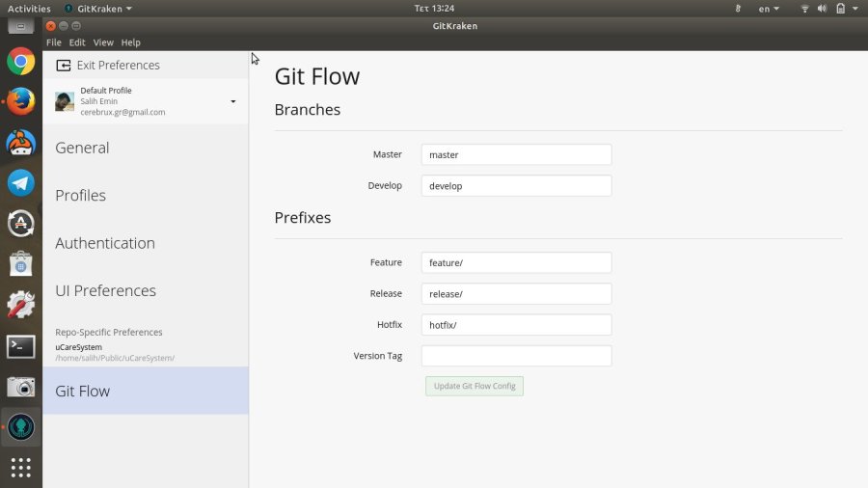Select the Git Flow section

click(146, 391)
